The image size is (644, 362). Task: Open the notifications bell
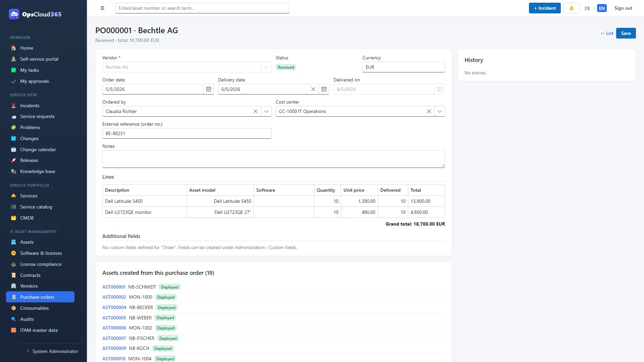tap(572, 8)
